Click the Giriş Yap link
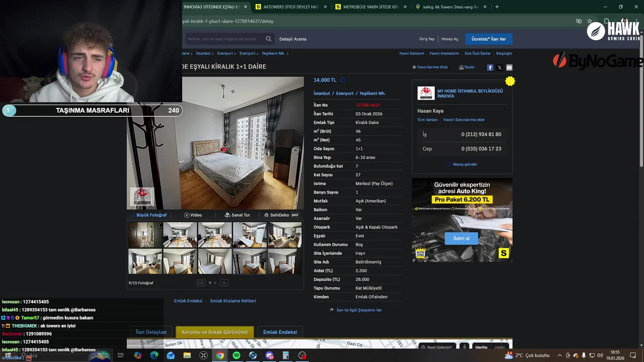The width and height of the screenshot is (644, 362). (x=427, y=39)
